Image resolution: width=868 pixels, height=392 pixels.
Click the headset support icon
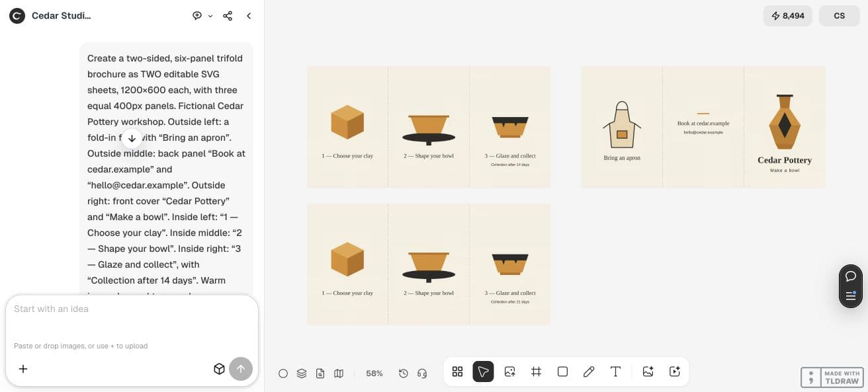click(x=422, y=373)
